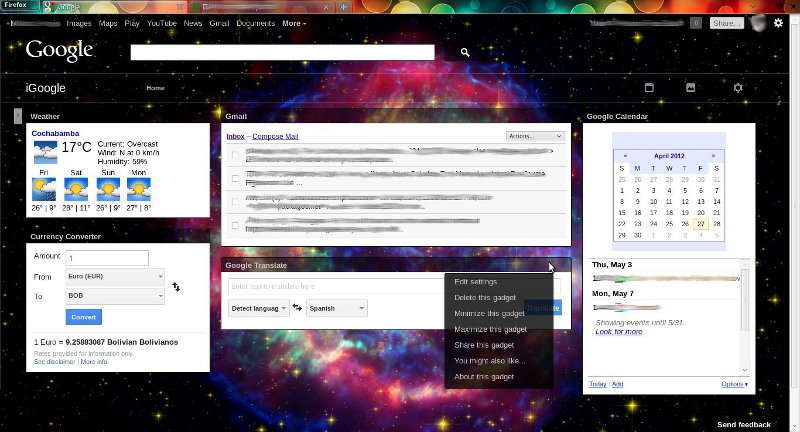Open See disclaimer link

click(x=55, y=362)
